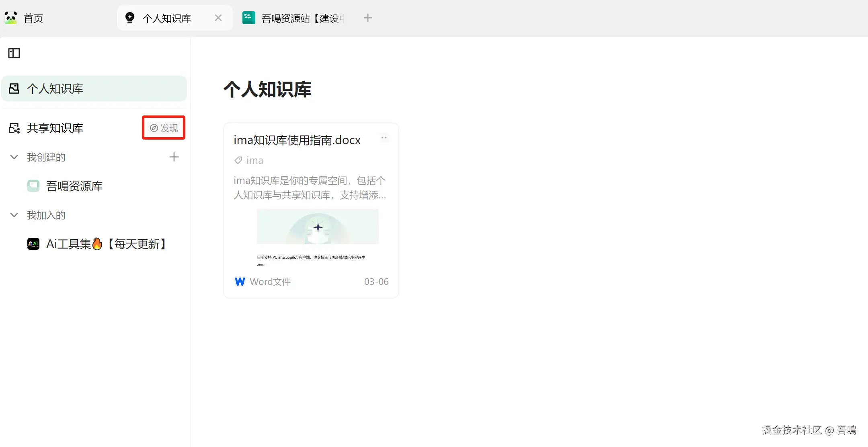
Task: Switch to the 首页 tab
Action: tap(33, 18)
